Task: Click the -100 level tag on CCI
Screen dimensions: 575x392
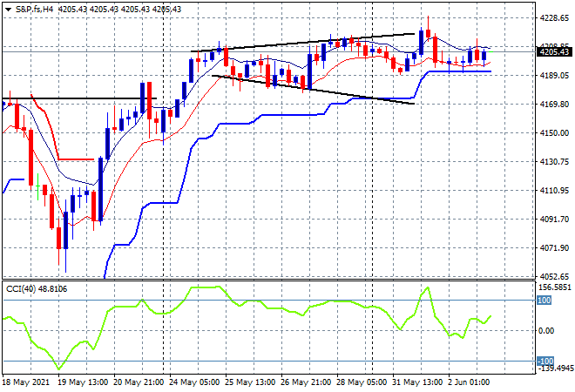Action: pyautogui.click(x=545, y=362)
